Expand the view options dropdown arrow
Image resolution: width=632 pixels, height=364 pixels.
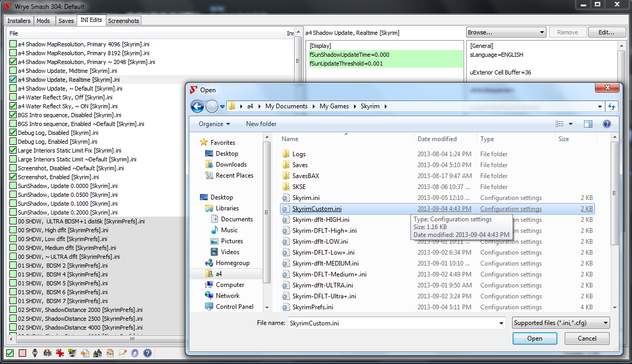tap(570, 124)
